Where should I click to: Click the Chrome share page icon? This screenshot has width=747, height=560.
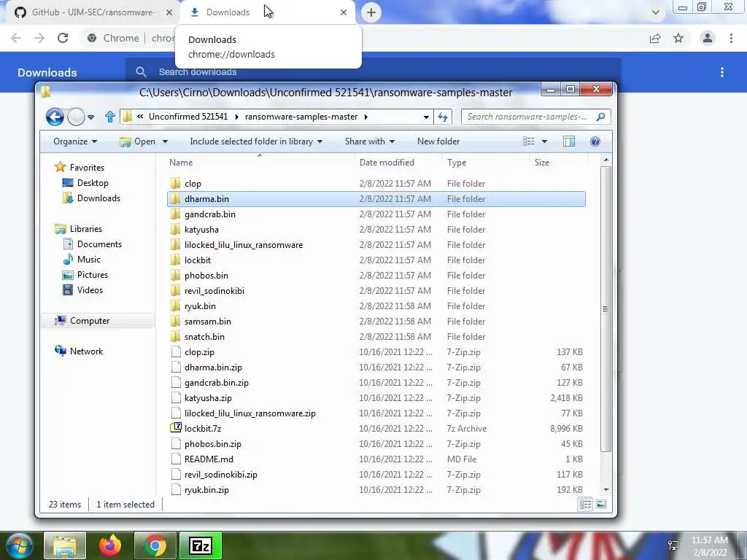tap(655, 38)
